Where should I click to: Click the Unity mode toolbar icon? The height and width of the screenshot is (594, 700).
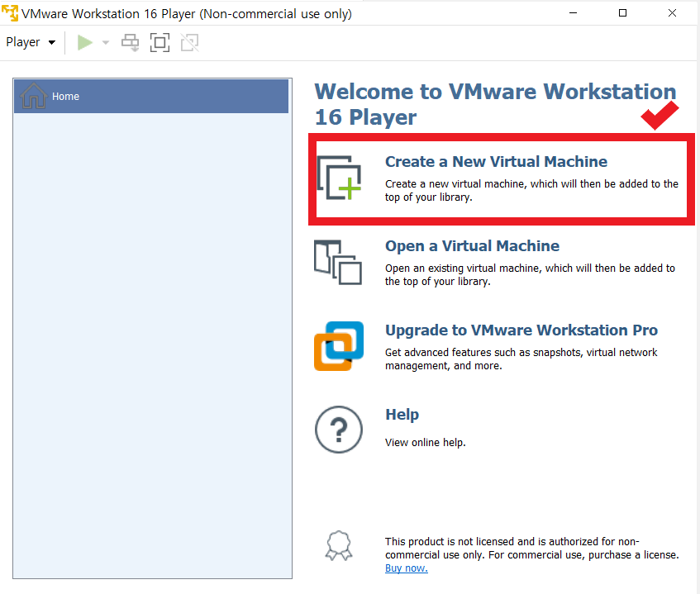point(190,43)
